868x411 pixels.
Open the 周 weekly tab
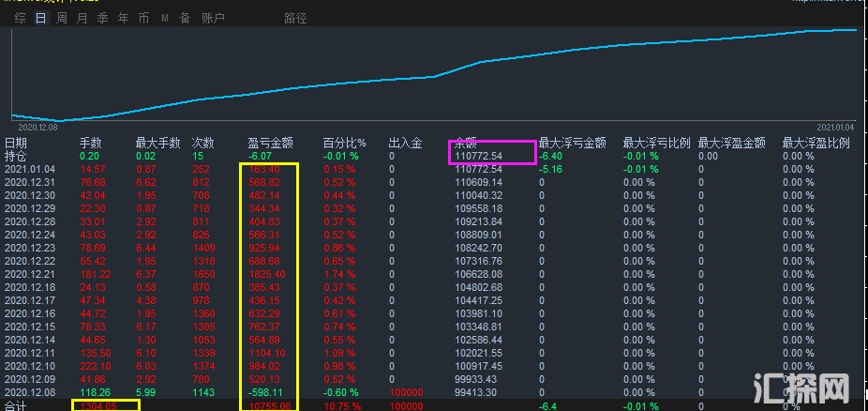62,18
